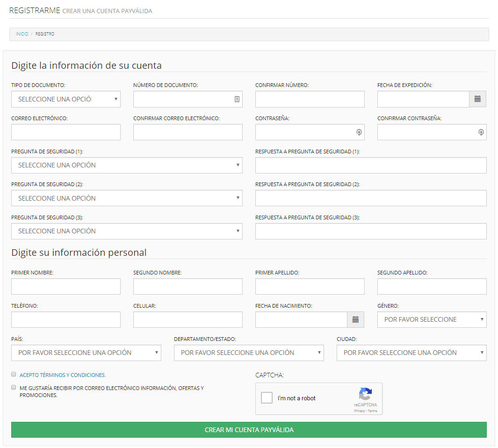Screen dimensions: 498x448
Task: Open the Género dropdown
Action: tap(432, 320)
